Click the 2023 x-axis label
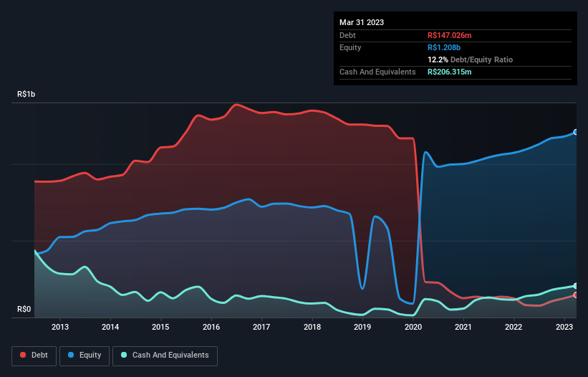The height and width of the screenshot is (377, 588). [x=564, y=327]
